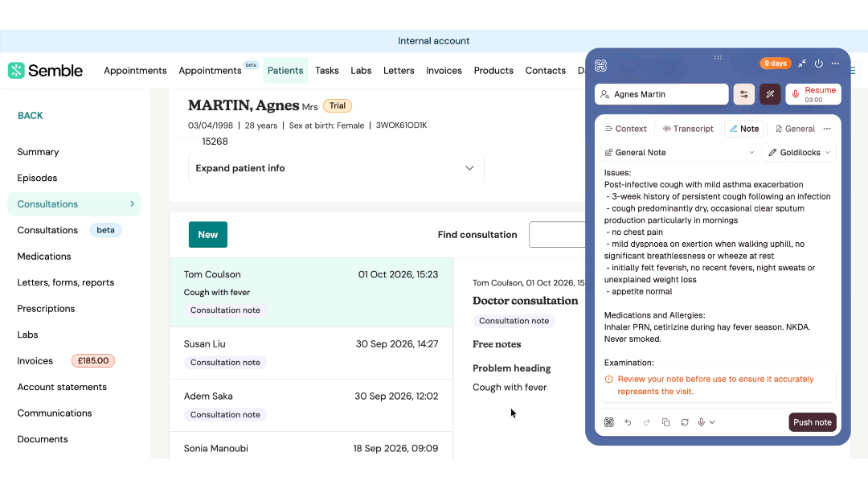Image resolution: width=868 pixels, height=489 pixels.
Task: Open Account statements
Action: point(62,387)
